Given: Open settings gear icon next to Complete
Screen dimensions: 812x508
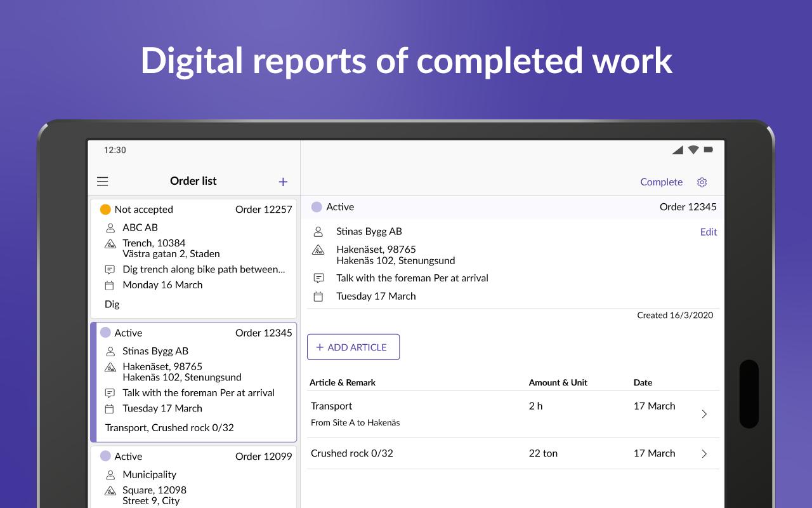Looking at the screenshot, I should coord(702,182).
